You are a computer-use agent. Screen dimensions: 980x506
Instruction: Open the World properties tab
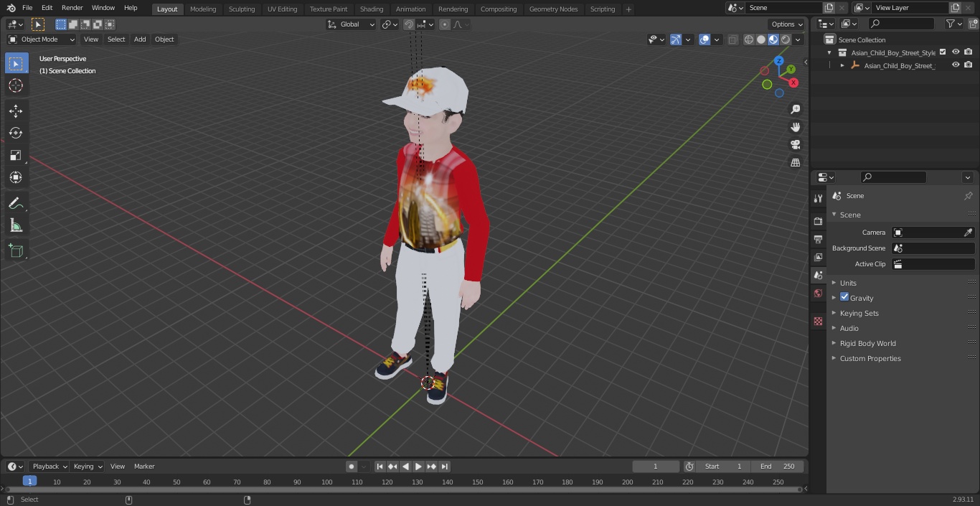818,293
